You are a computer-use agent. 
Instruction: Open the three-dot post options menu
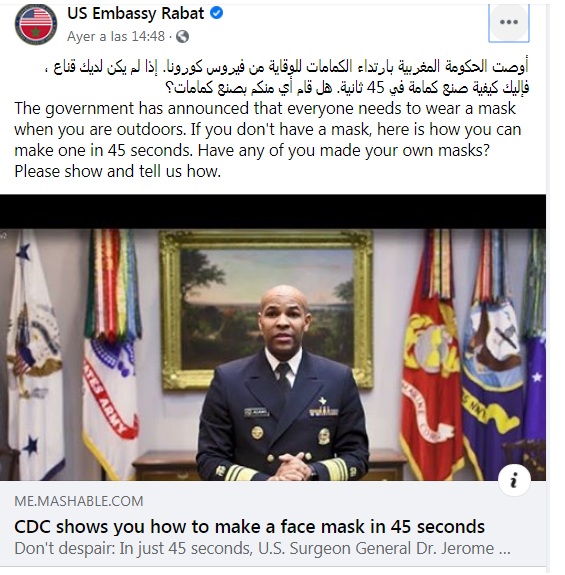click(x=509, y=22)
